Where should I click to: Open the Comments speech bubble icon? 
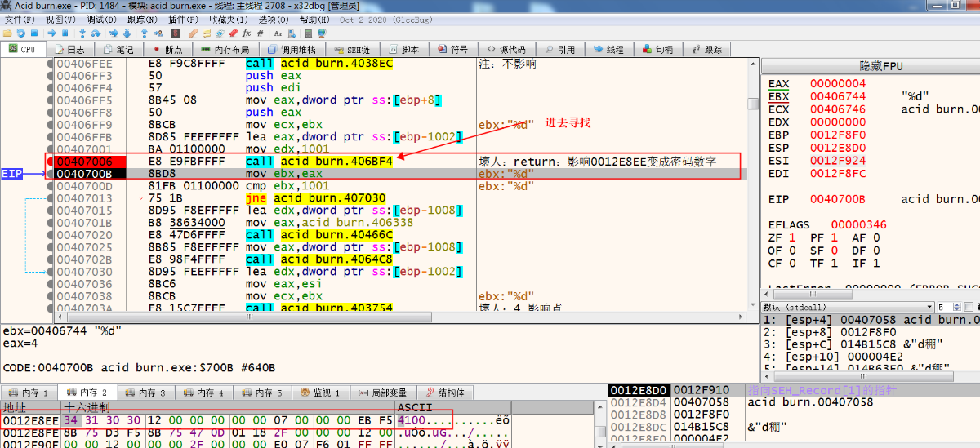pos(207,33)
